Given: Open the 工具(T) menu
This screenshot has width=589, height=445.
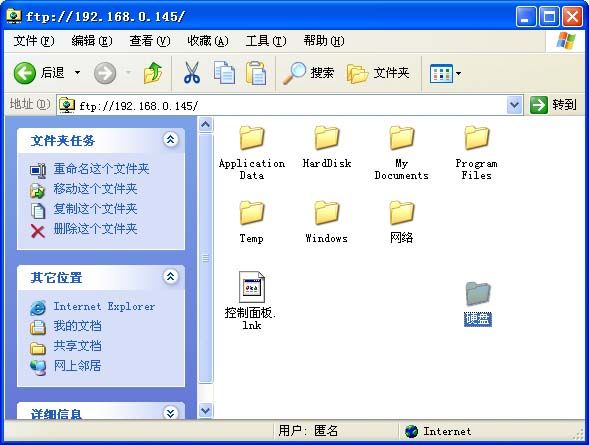Looking at the screenshot, I should 266,41.
